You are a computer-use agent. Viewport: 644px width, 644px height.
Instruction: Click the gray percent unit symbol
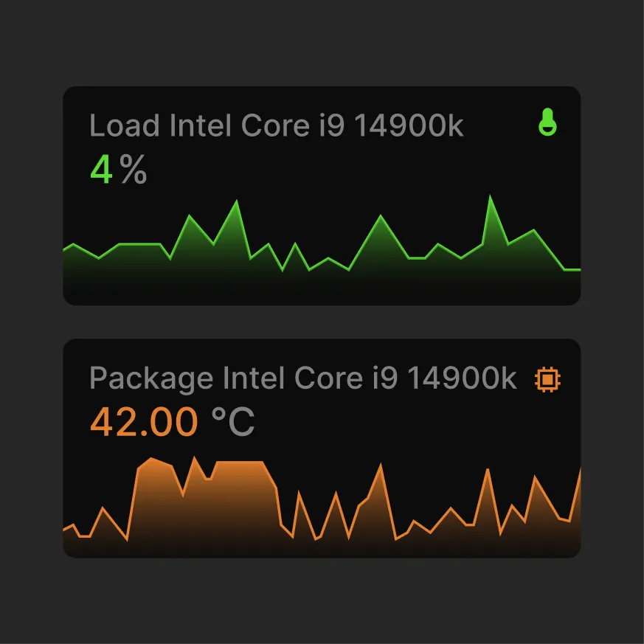click(134, 171)
